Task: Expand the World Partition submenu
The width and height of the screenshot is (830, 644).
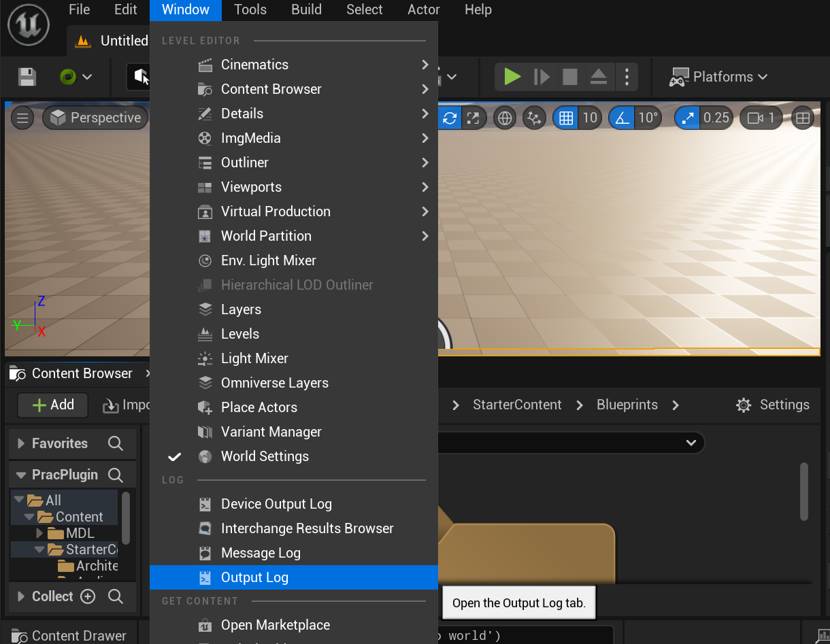Action: (294, 236)
